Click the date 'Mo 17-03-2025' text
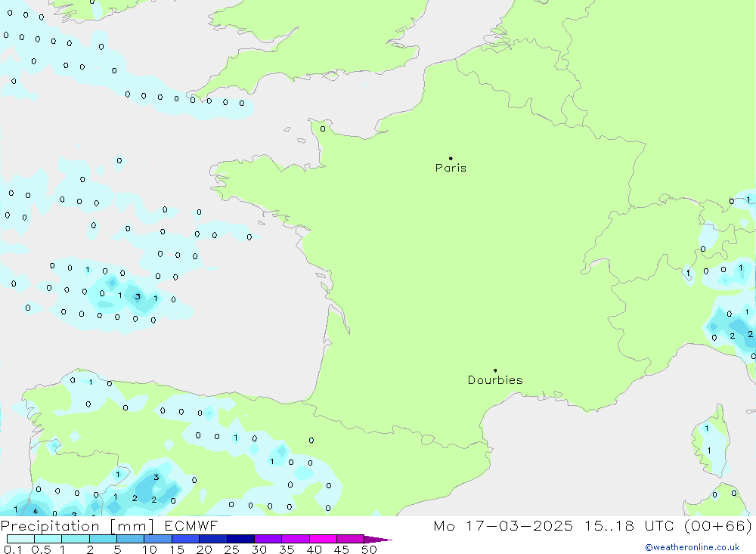The height and width of the screenshot is (554, 756). (503, 525)
